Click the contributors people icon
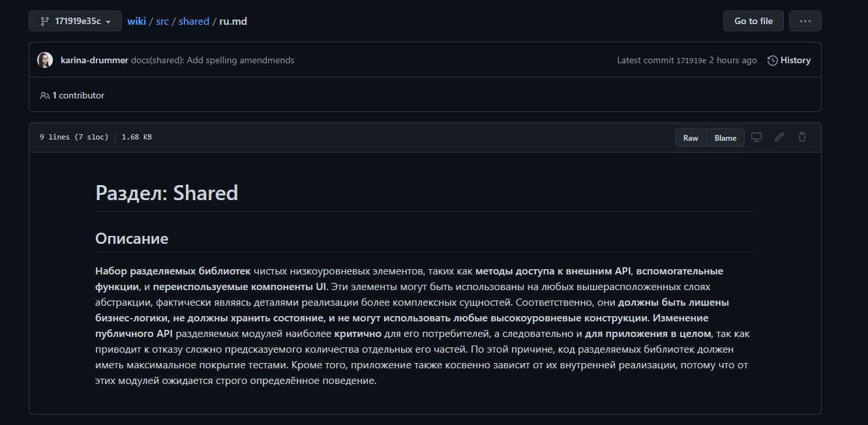 point(45,95)
